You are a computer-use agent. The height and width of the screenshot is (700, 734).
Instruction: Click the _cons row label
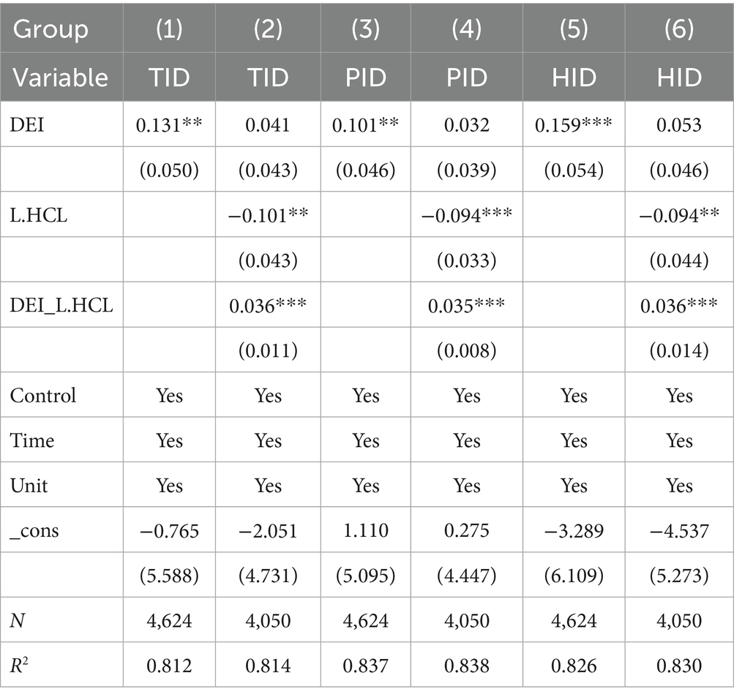(x=34, y=531)
